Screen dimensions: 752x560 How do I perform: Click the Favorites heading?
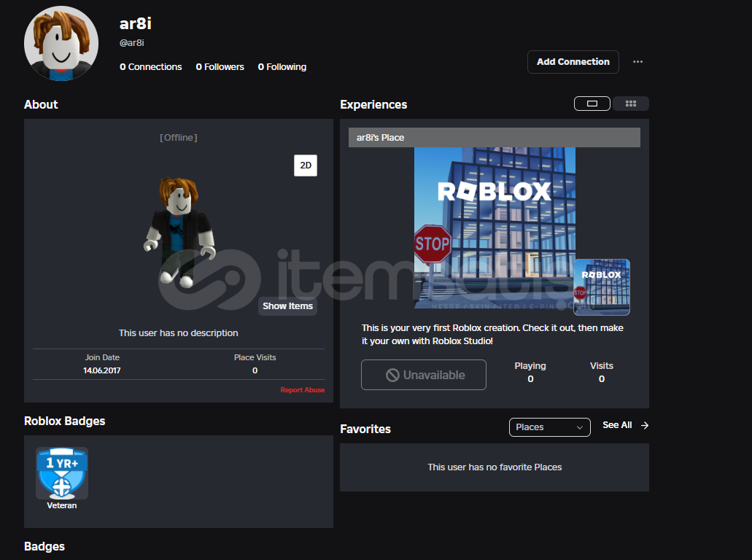point(365,429)
